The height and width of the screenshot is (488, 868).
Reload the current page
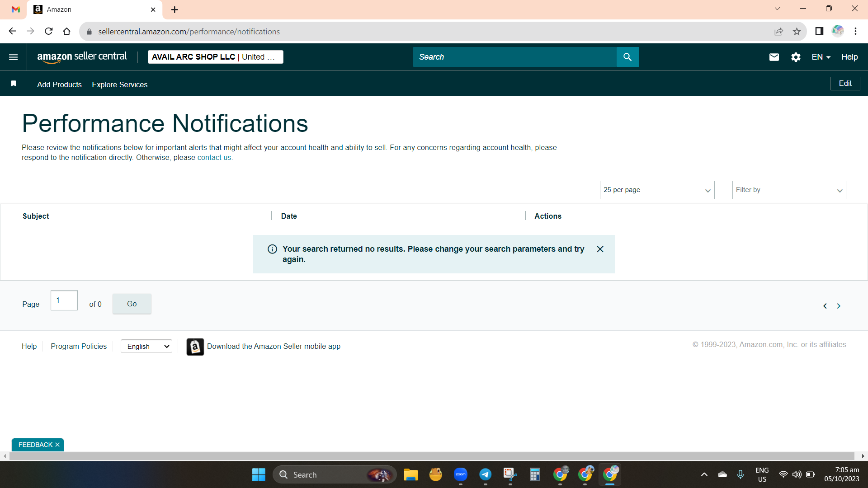[49, 31]
